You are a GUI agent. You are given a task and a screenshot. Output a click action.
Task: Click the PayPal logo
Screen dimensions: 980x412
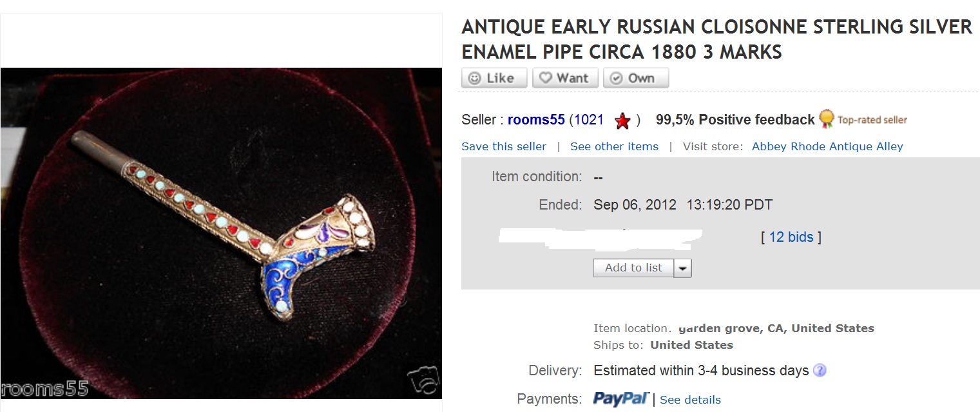(621, 399)
